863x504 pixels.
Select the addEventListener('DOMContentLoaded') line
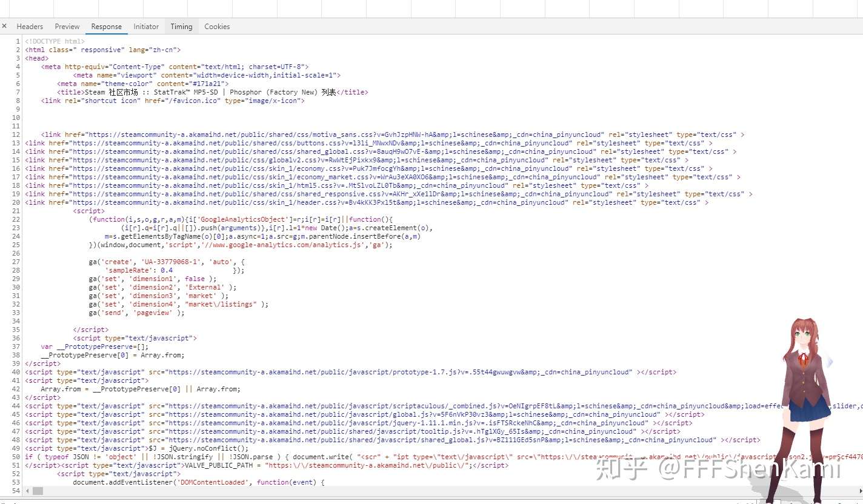click(x=199, y=482)
